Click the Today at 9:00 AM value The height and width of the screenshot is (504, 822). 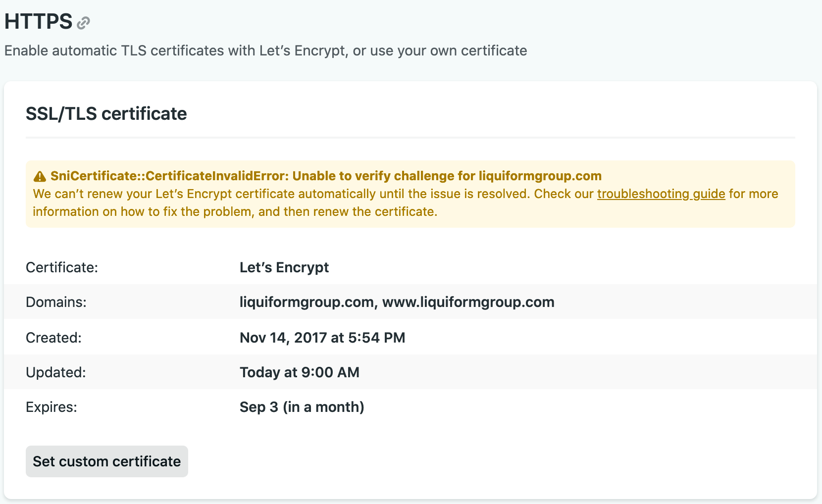[299, 372]
